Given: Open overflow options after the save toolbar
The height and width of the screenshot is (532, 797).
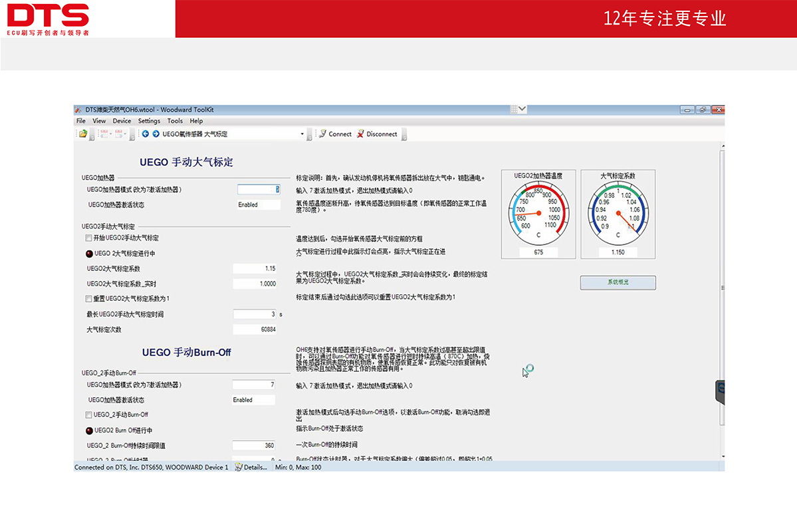Looking at the screenshot, I should [x=132, y=135].
